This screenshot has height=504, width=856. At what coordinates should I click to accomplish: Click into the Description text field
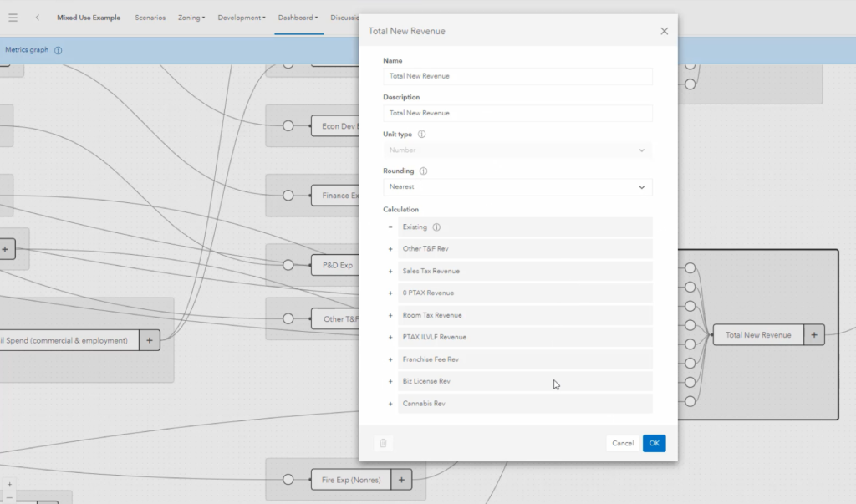517,113
